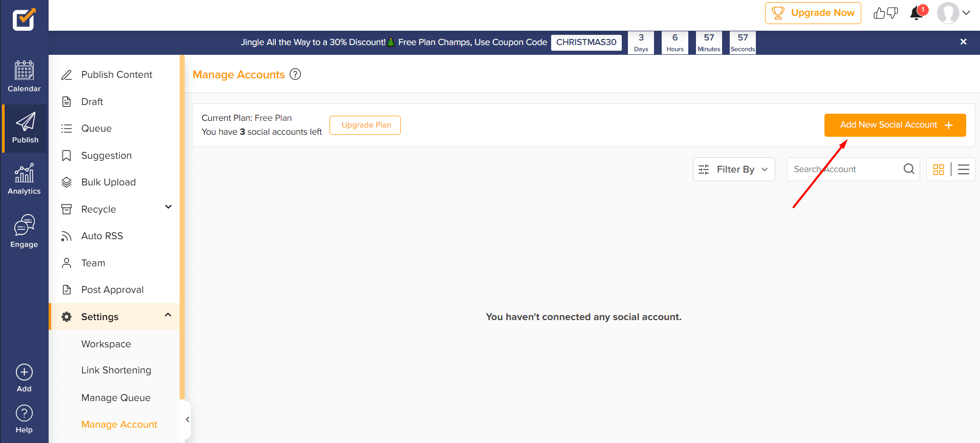Click the thumbs up feedback icon
Viewport: 980px width, 443px height.
tap(879, 13)
